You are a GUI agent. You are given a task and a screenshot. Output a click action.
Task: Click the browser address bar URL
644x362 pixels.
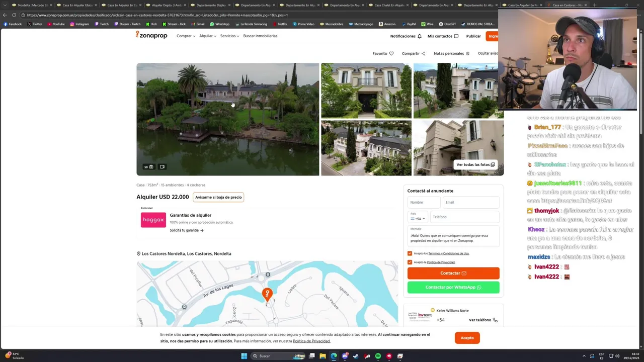coord(157,15)
